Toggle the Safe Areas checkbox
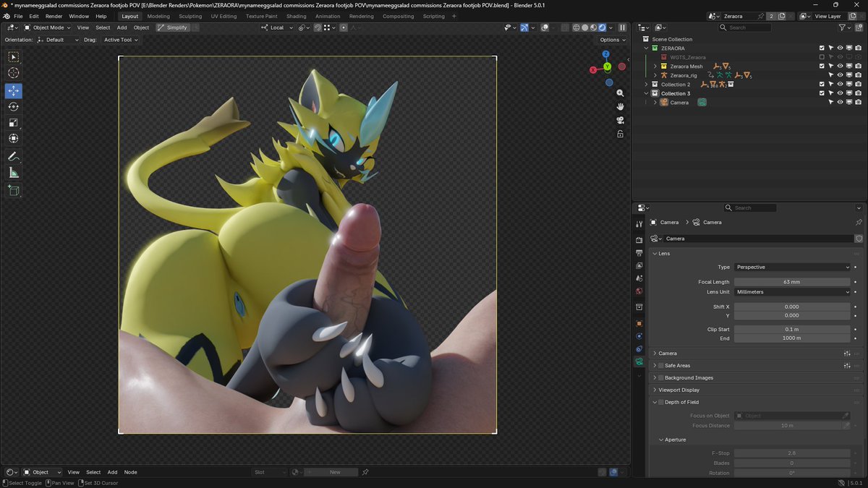The image size is (868, 488). tap(660, 366)
